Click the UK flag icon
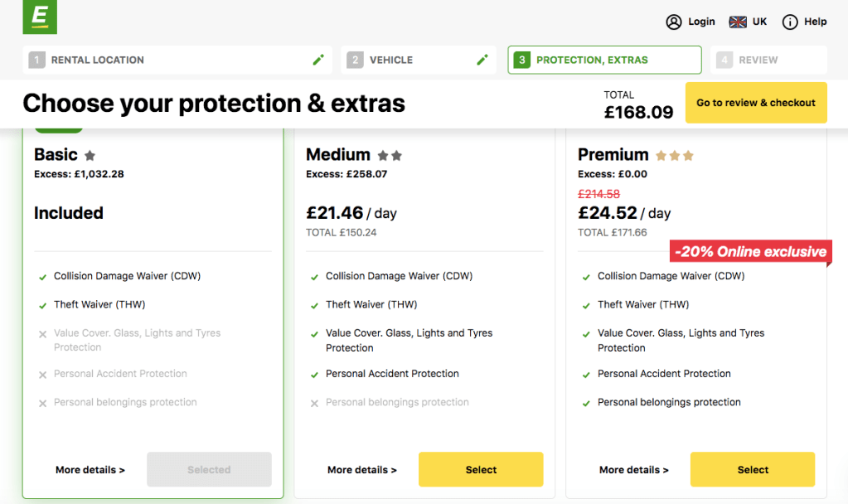 click(x=738, y=22)
